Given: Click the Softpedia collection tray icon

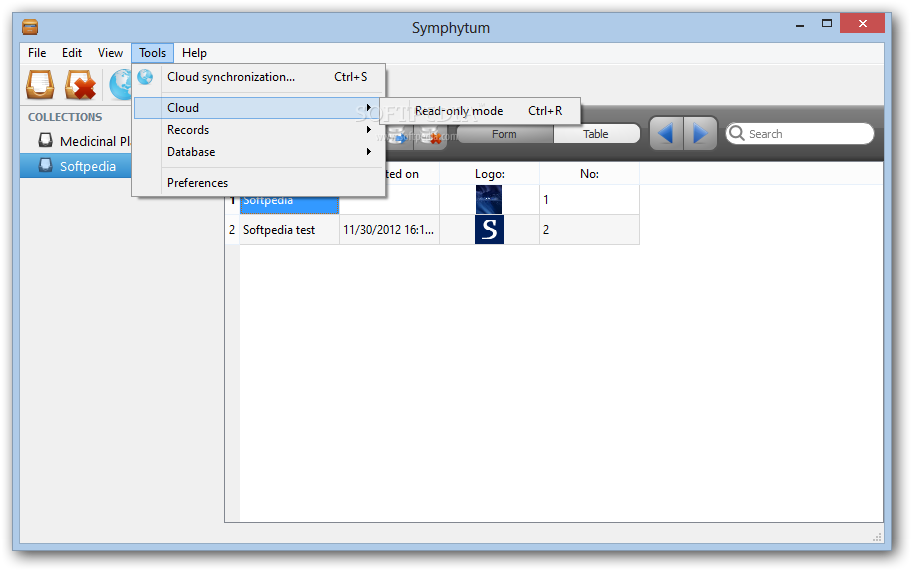Looking at the screenshot, I should 45,165.
